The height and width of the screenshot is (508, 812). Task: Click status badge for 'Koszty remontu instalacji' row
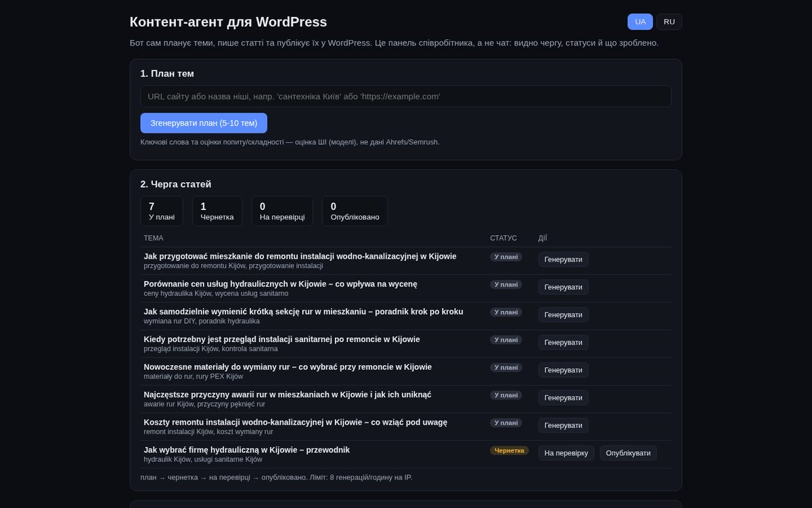pos(506,423)
